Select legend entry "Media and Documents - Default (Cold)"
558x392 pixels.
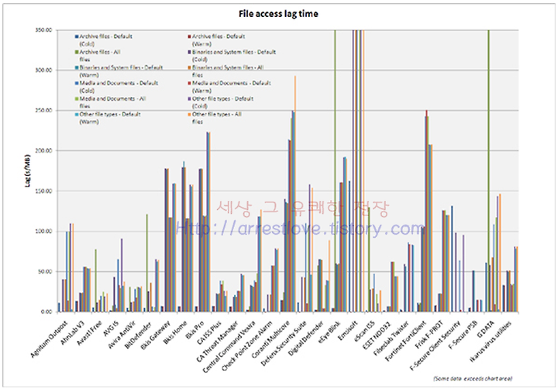(116, 87)
